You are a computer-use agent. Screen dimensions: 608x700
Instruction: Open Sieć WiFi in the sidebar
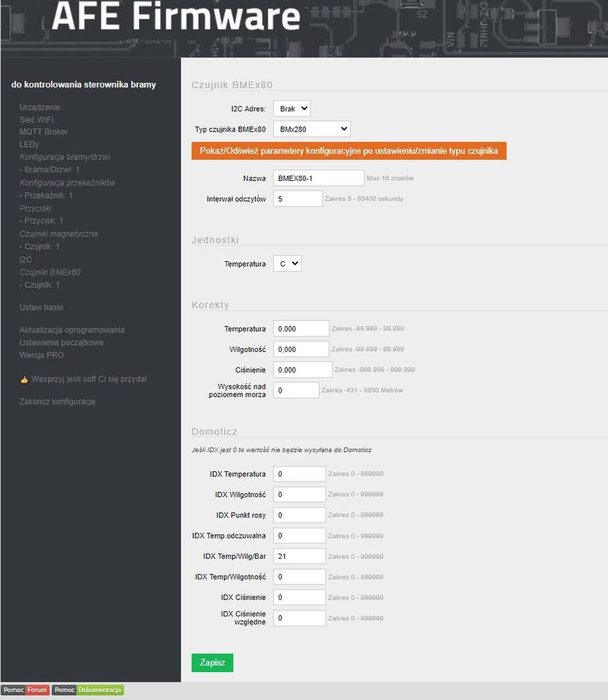pos(36,120)
